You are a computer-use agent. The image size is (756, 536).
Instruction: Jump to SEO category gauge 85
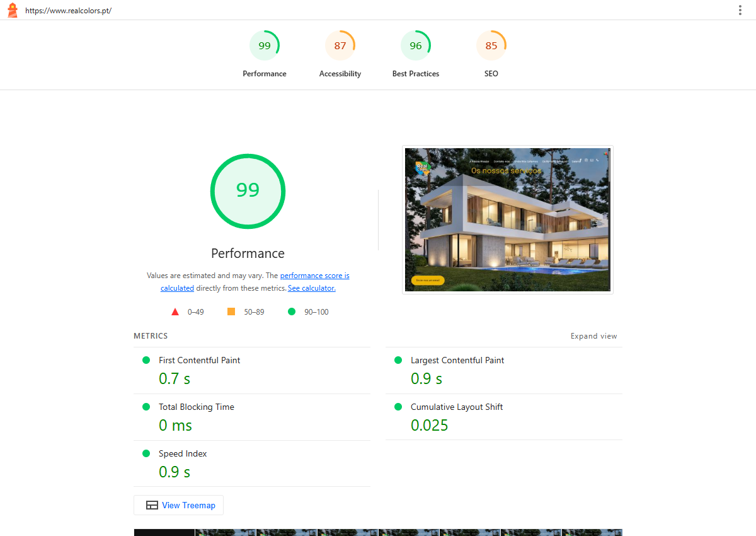coord(491,54)
